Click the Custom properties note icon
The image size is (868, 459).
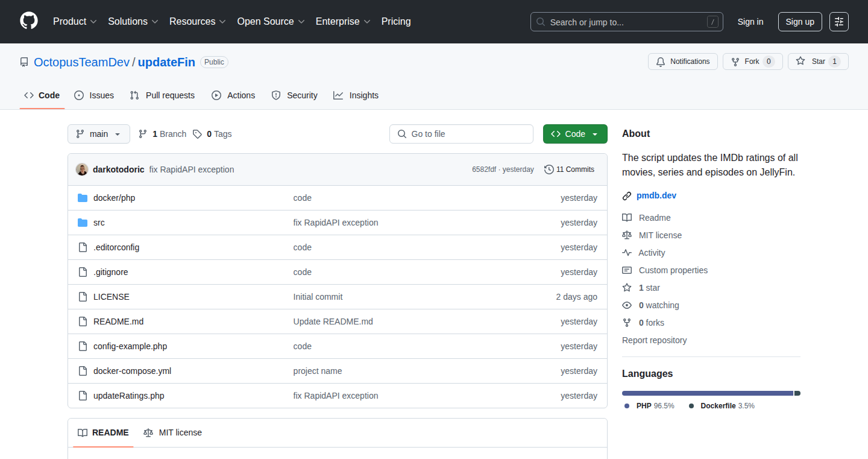pos(627,270)
